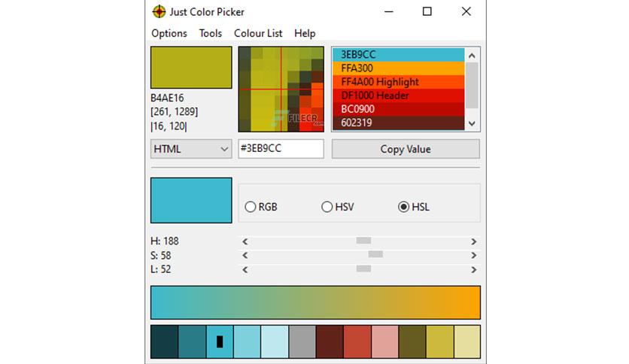Image resolution: width=629 pixels, height=364 pixels.
Task: Pick the salmon pink palette swatch
Action: (x=384, y=342)
